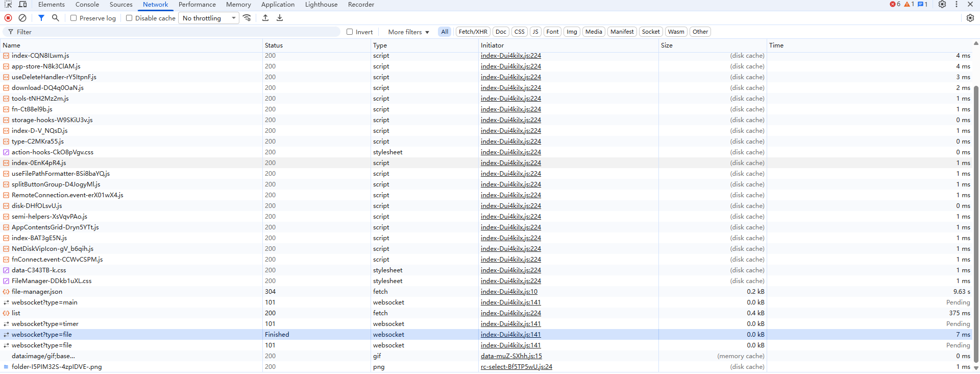Open initiator link for websocket?type=main row
The width and height of the screenshot is (980, 374).
[x=511, y=302]
